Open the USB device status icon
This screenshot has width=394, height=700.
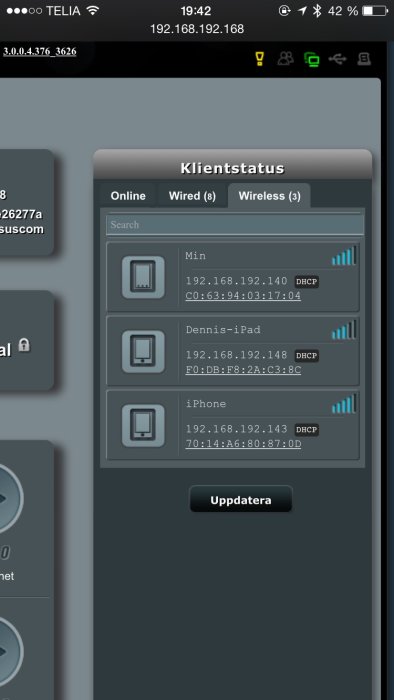point(338,58)
